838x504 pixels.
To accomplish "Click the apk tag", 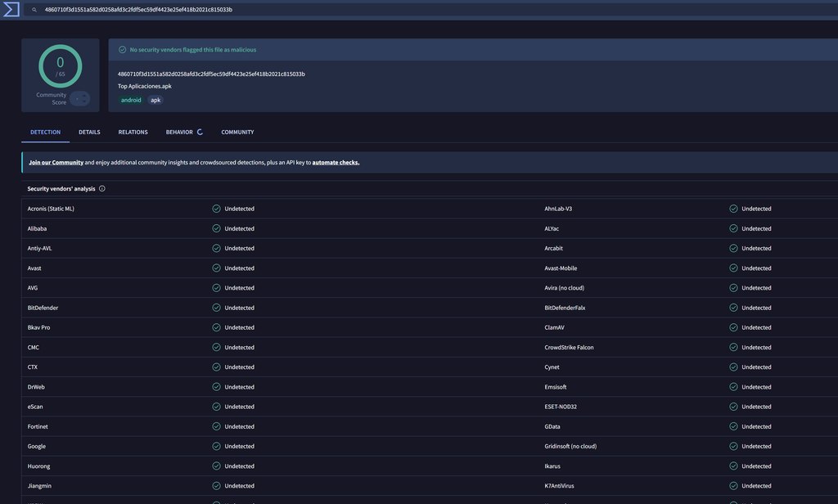I will (155, 100).
